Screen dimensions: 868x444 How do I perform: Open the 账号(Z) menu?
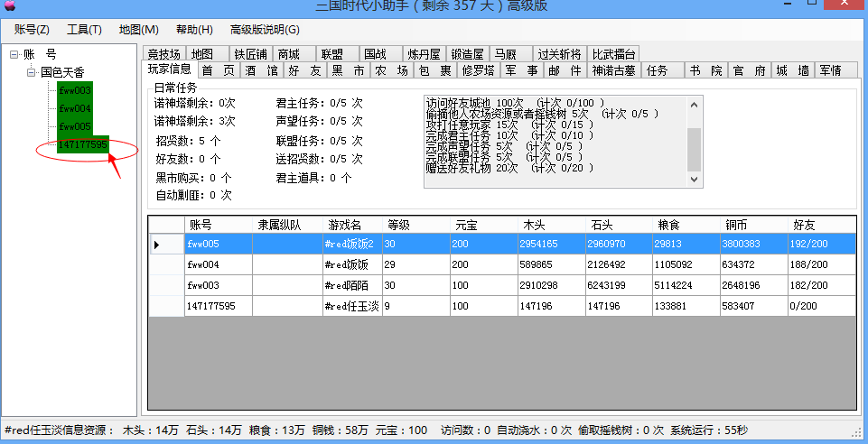[32, 30]
